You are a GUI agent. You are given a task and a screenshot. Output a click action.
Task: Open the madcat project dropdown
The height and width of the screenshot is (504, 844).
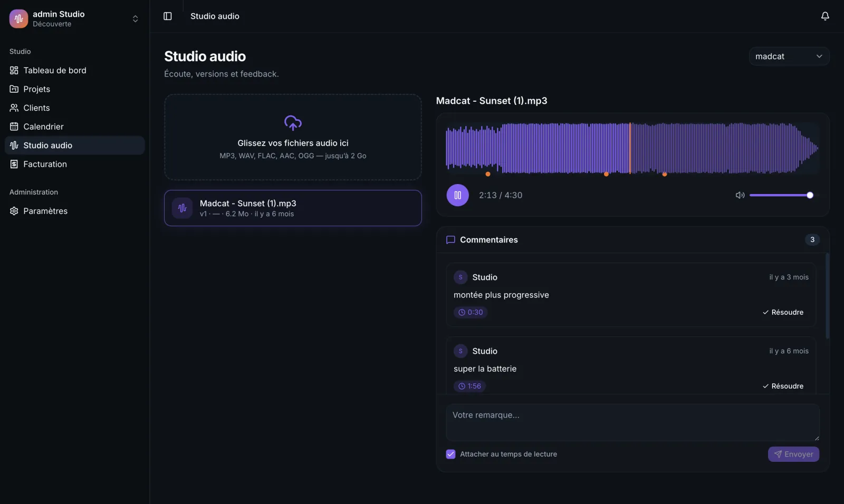point(789,56)
